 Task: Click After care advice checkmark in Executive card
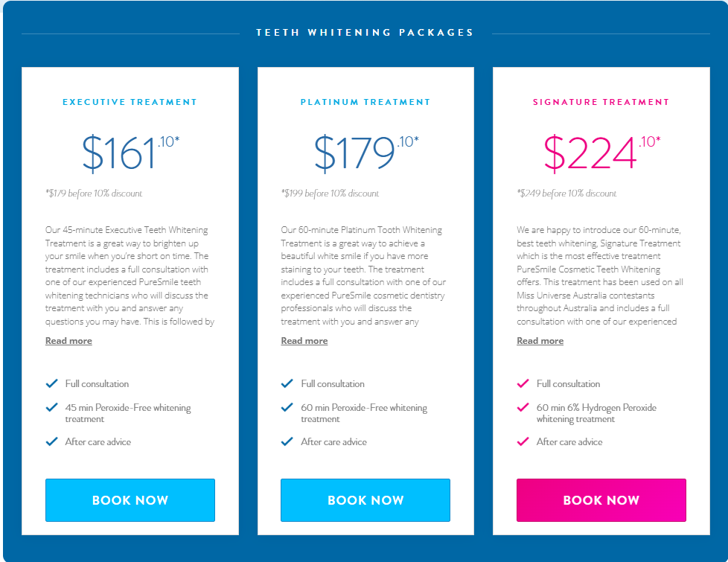[x=51, y=442]
